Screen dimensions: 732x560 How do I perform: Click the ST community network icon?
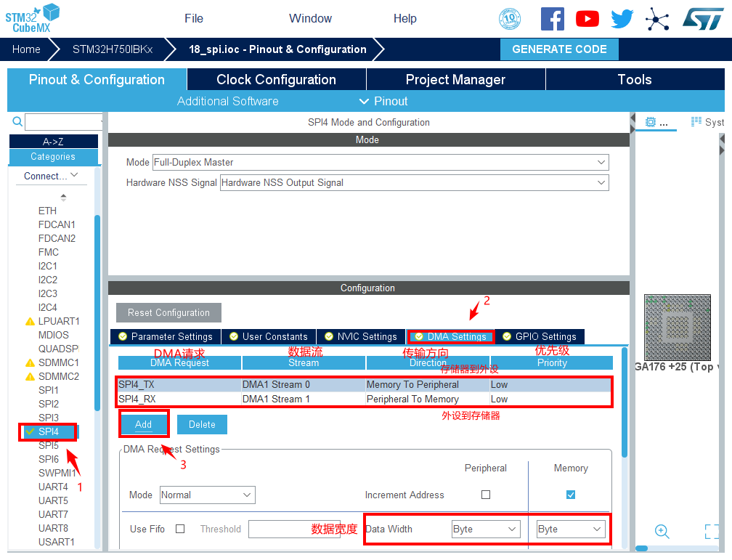tap(658, 19)
